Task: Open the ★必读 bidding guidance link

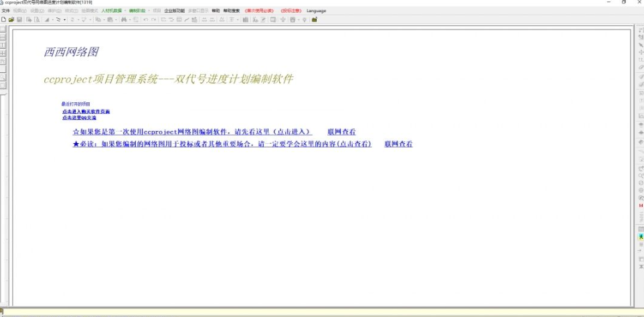Action: point(222,144)
